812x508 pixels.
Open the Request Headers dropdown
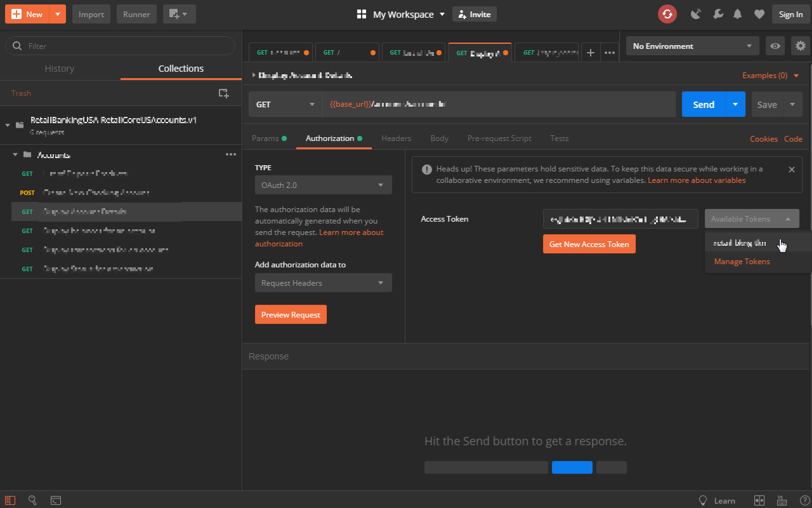click(x=324, y=283)
